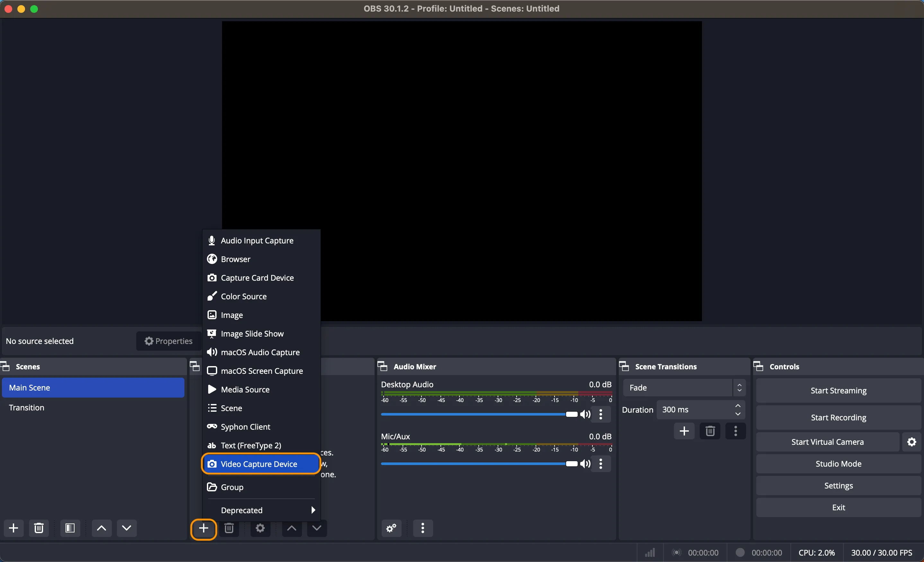The width and height of the screenshot is (924, 562).
Task: Delete the Transition scene
Action: (39, 528)
